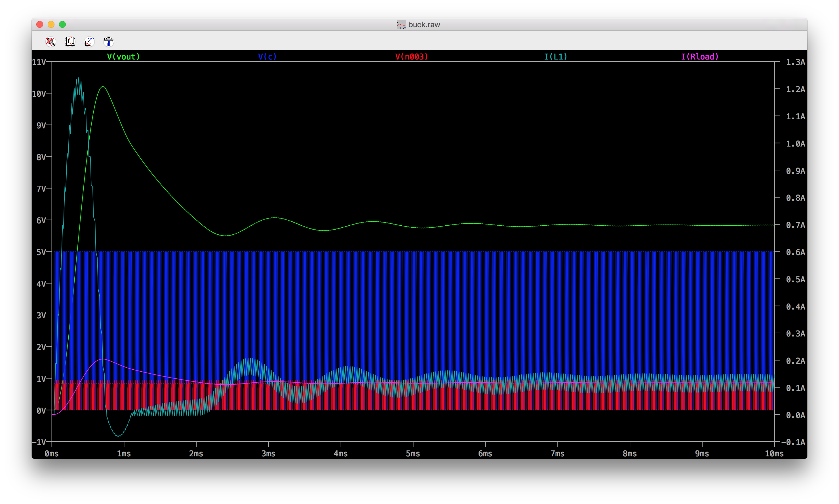Click the 11V left axis label
Viewport: 839px width, 504px height.
(39, 62)
